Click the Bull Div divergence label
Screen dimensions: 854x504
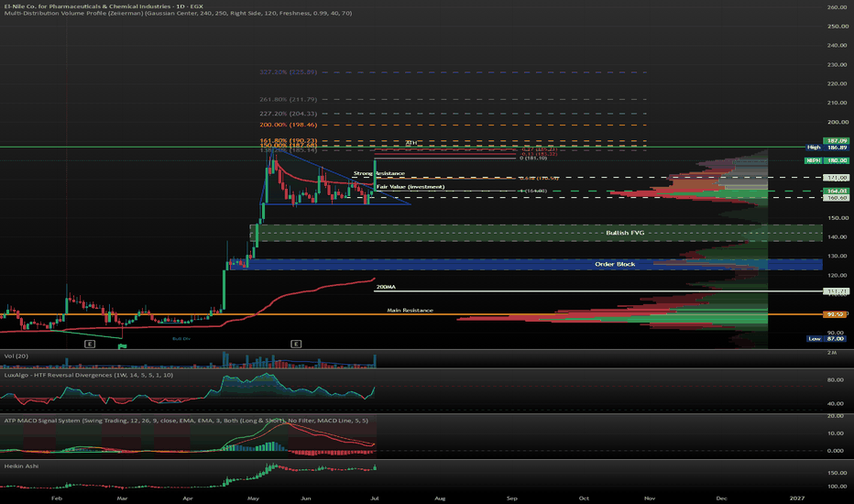pyautogui.click(x=181, y=339)
